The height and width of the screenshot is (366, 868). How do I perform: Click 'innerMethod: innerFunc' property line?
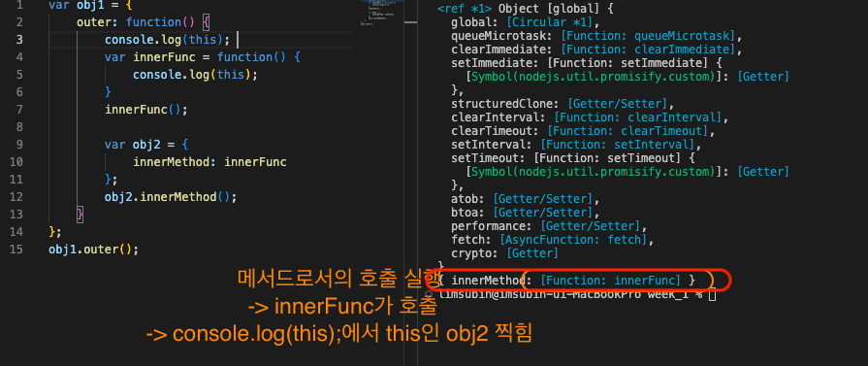(209, 162)
